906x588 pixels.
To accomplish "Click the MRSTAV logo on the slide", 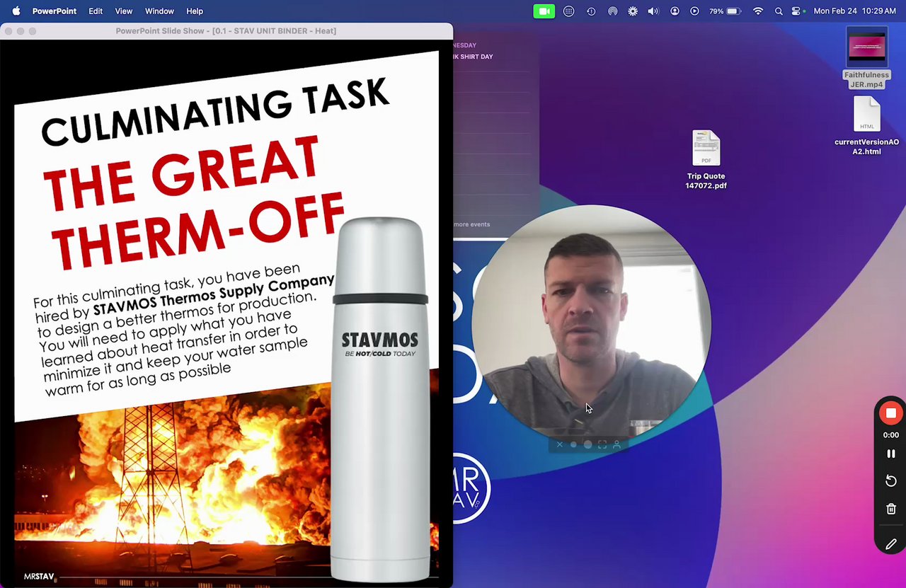I will tap(40, 577).
